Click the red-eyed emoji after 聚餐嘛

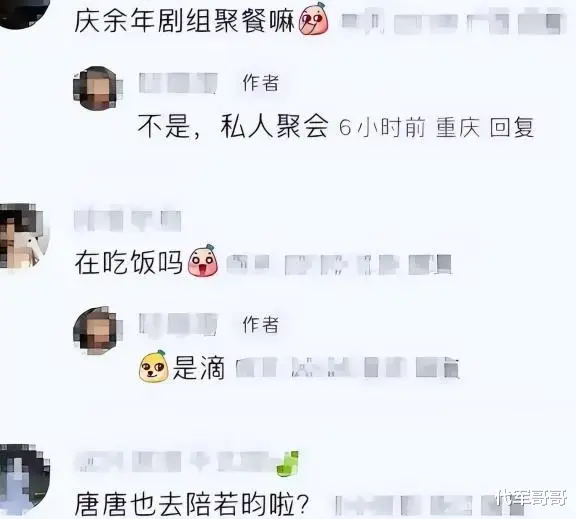[x=314, y=18]
